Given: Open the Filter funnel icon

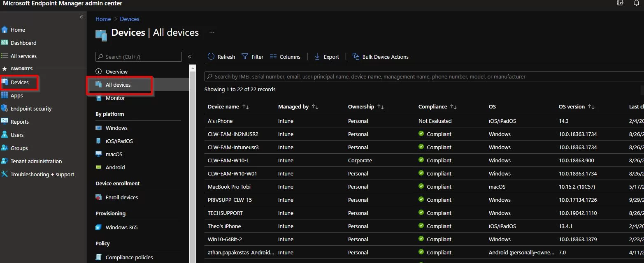Looking at the screenshot, I should (x=245, y=57).
